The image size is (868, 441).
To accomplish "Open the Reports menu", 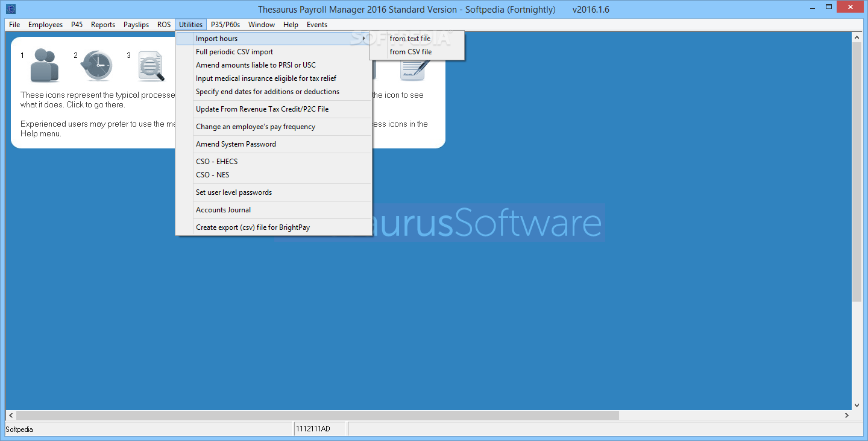I will [x=103, y=25].
